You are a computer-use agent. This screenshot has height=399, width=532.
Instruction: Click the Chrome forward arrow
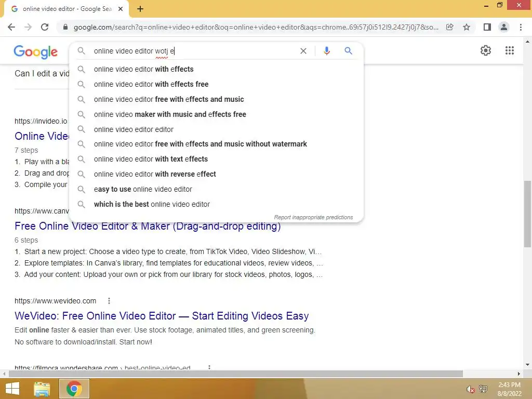pyautogui.click(x=28, y=27)
